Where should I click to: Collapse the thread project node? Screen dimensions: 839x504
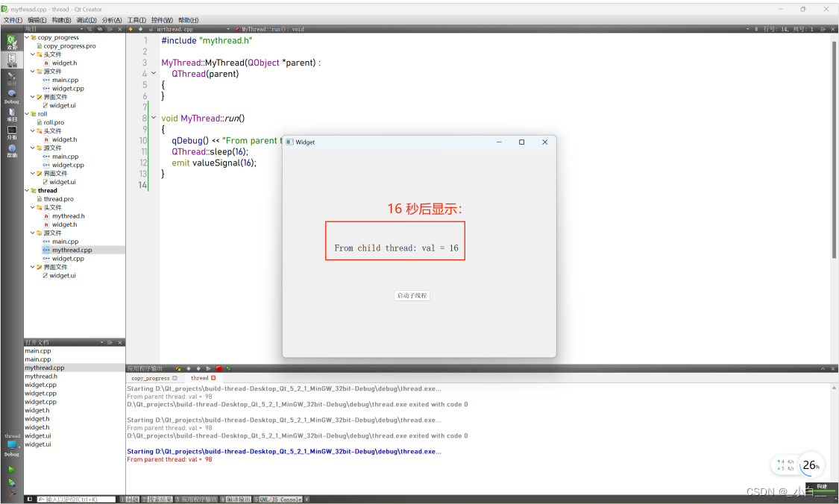click(27, 190)
